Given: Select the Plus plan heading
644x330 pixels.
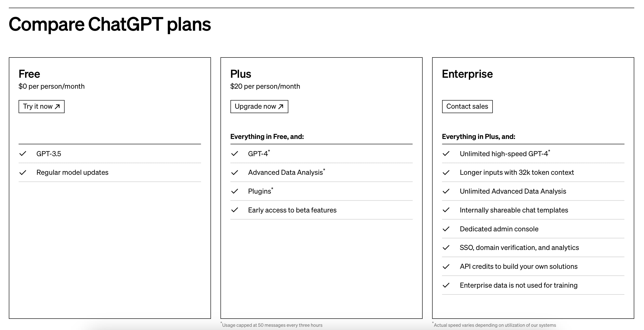Looking at the screenshot, I should (x=240, y=74).
